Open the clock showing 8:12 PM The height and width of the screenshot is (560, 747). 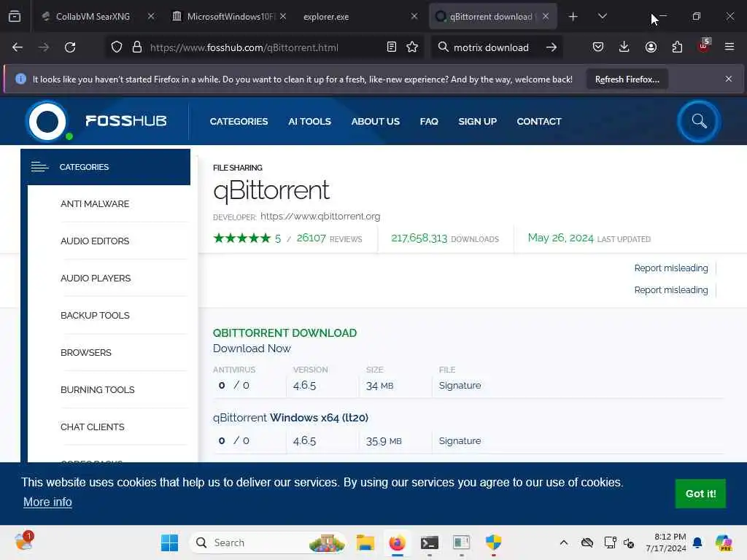coord(666,542)
